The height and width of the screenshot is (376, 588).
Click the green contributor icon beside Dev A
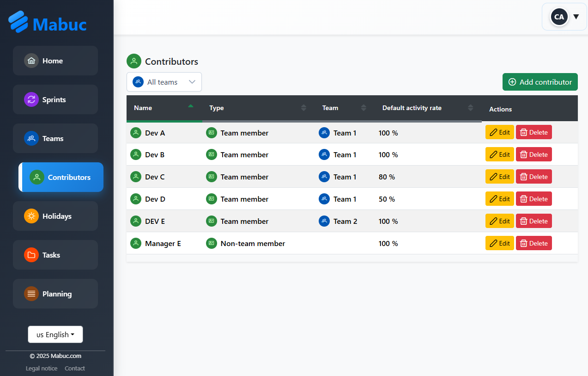pos(136,132)
